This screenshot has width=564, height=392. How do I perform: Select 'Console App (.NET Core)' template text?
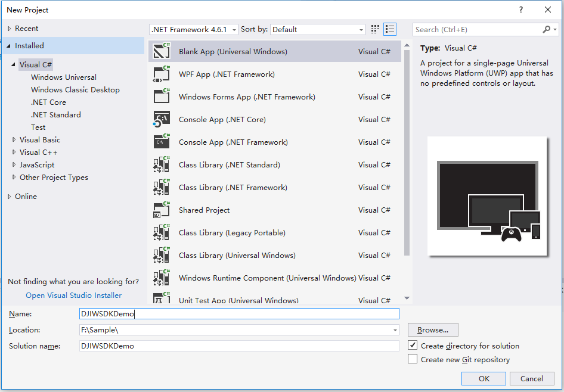point(222,120)
